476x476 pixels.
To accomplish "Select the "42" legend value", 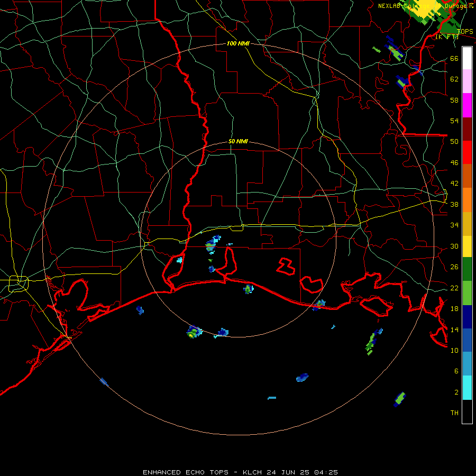I will (454, 184).
